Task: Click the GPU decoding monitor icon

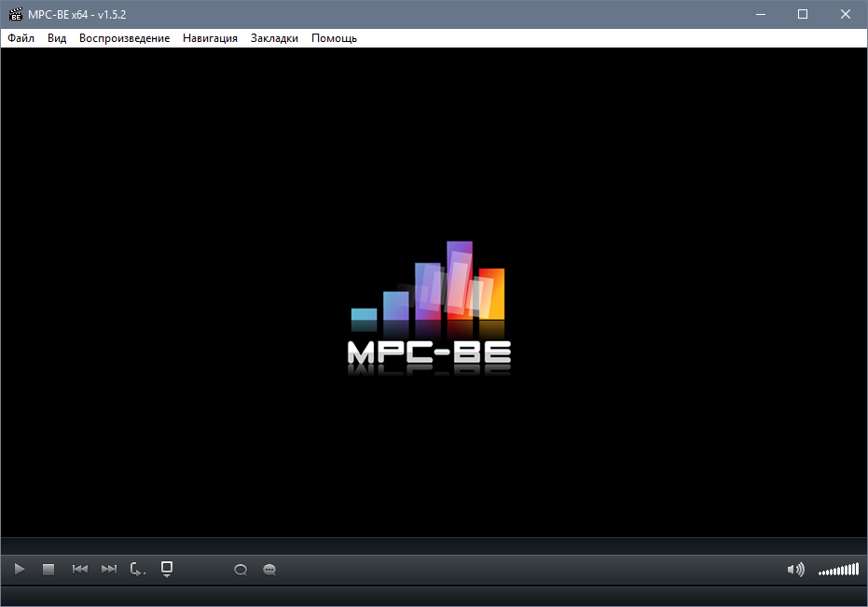Action: tap(167, 568)
